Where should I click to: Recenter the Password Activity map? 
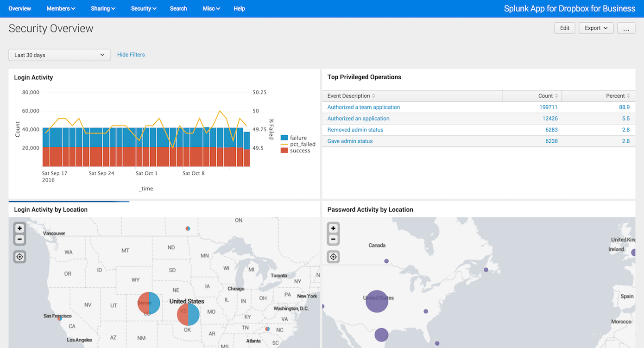[333, 257]
